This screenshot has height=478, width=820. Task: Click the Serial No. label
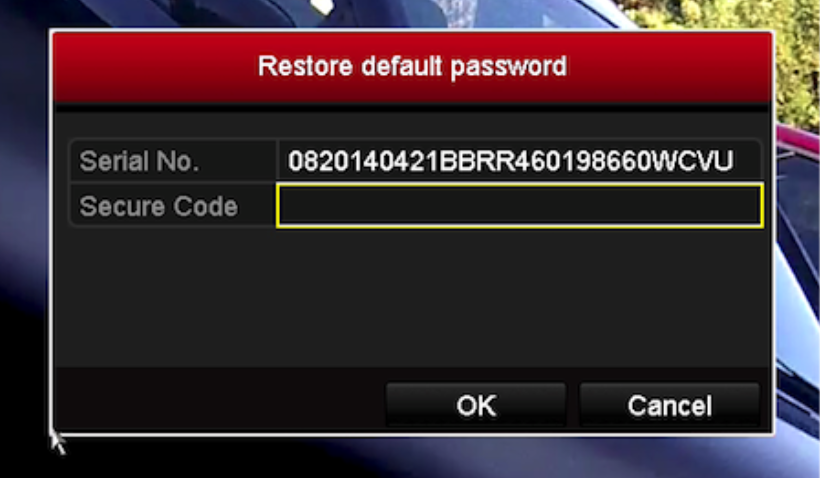(139, 161)
